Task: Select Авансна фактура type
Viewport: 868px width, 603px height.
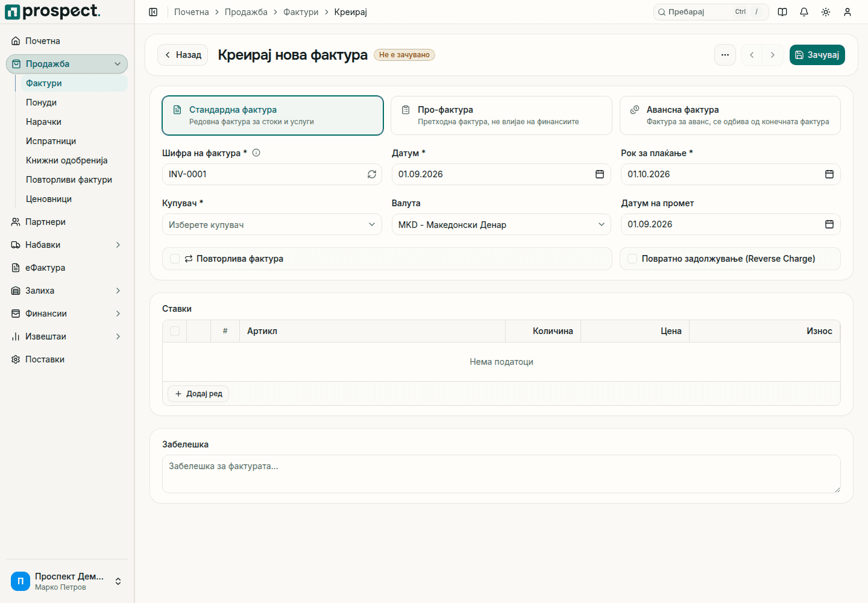Action: pos(730,115)
